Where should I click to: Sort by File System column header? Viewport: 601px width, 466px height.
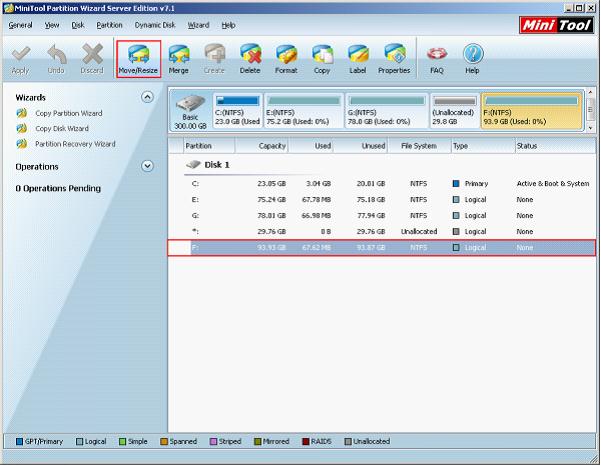point(419,146)
